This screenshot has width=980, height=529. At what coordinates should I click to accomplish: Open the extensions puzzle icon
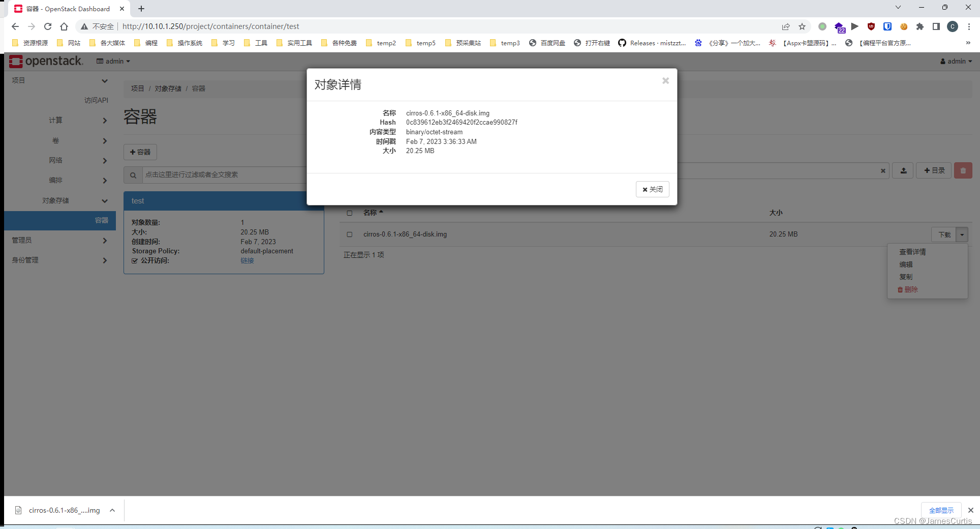coord(920,26)
